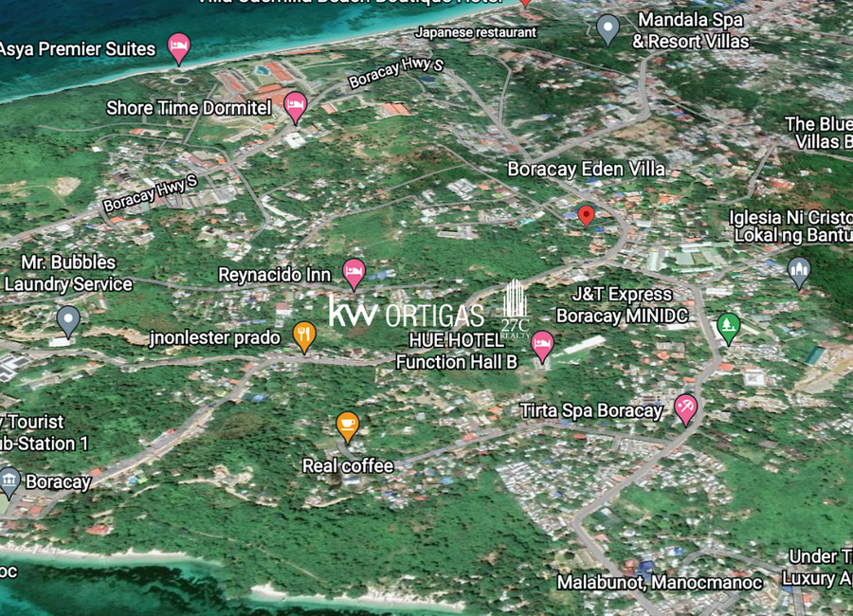Open the Boracay museum-style marker

[x=9, y=482]
